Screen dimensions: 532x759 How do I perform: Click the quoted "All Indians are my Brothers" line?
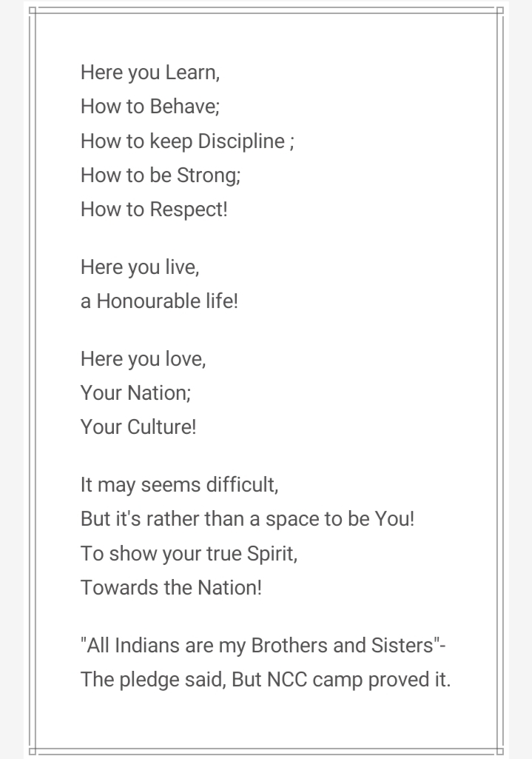[x=263, y=645]
